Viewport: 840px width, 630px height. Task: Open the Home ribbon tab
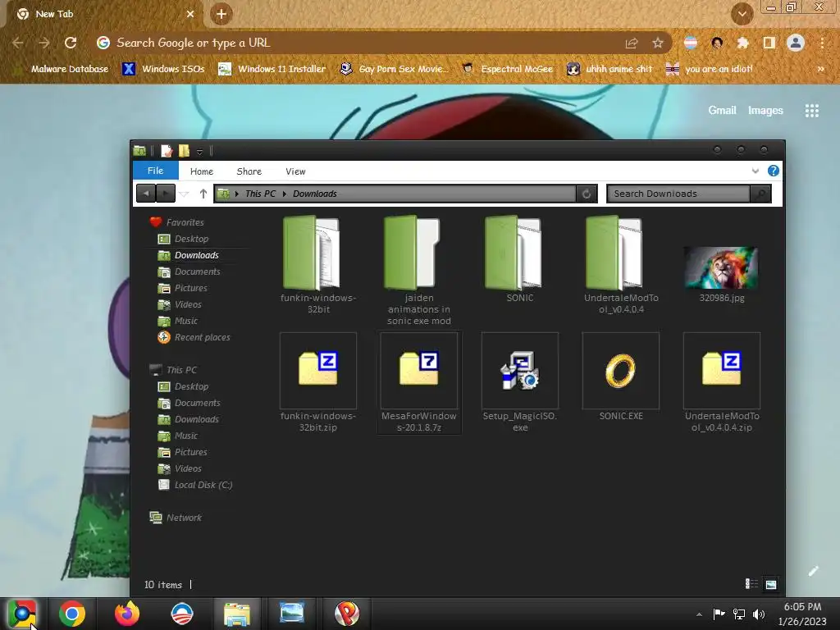pos(202,171)
